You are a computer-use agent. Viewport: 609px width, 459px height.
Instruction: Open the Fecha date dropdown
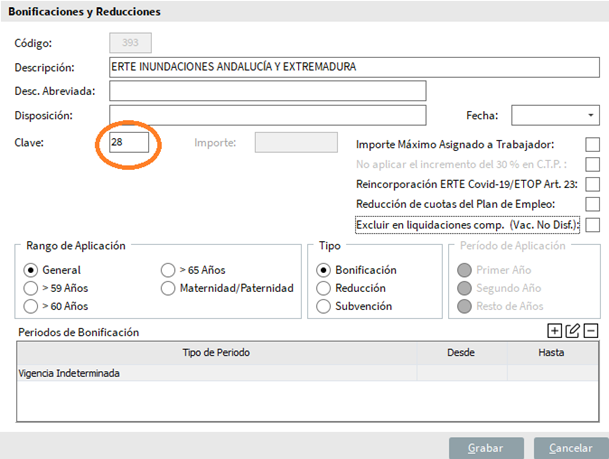tap(590, 115)
